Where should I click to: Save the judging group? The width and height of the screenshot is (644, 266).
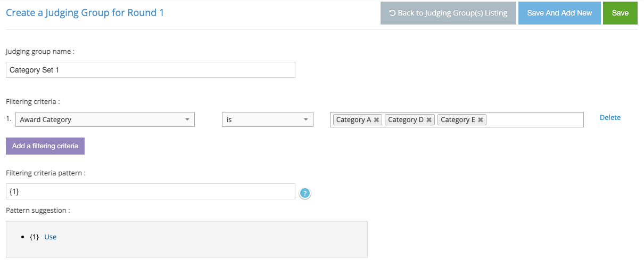(x=620, y=13)
